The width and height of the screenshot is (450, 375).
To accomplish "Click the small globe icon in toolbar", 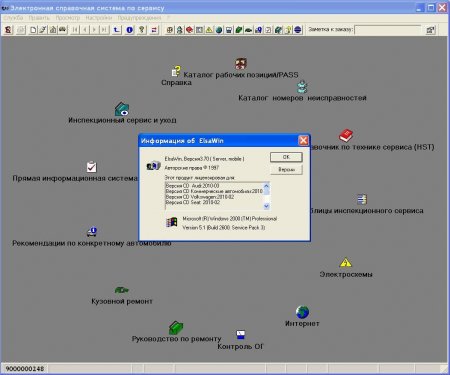I will coord(219,30).
